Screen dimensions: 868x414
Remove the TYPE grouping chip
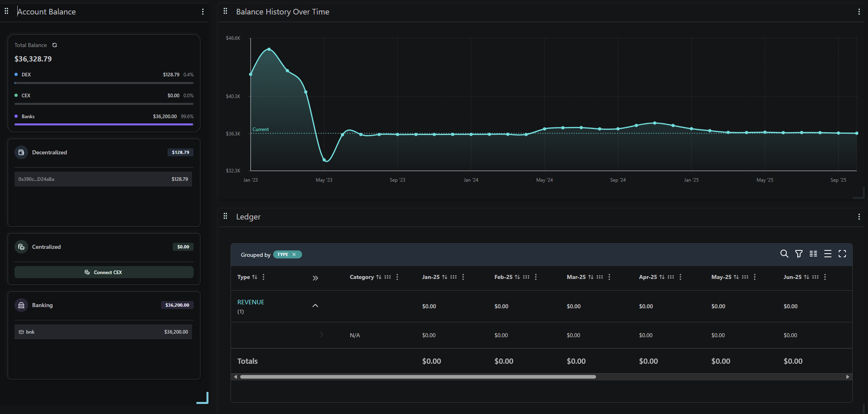[x=294, y=254]
